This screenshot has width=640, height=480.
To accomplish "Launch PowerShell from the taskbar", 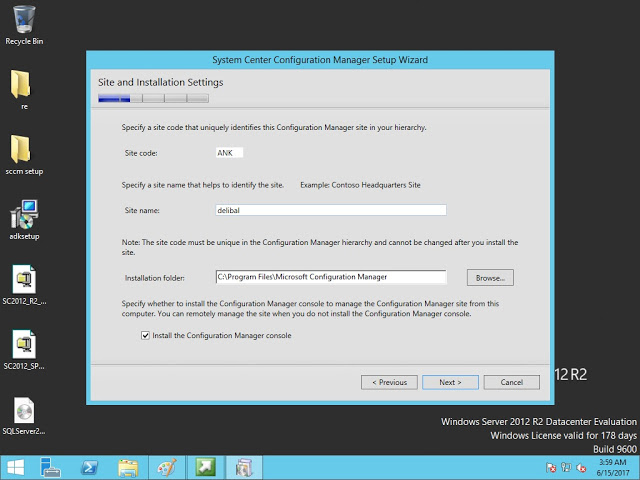I will click(89, 467).
